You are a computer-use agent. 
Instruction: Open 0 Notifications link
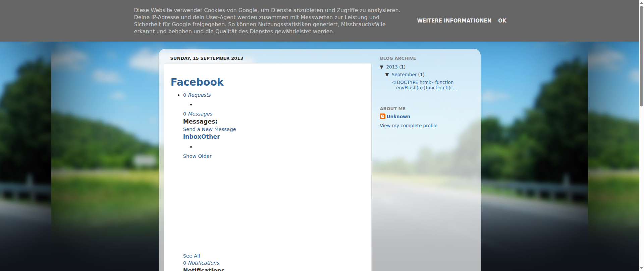tap(201, 263)
